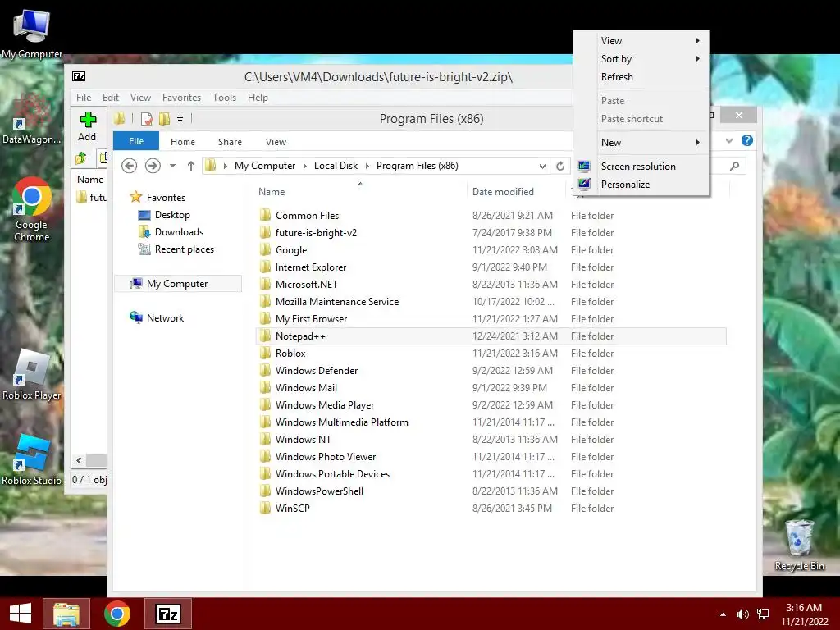Open 7-Zip Help menu

pyautogui.click(x=258, y=98)
